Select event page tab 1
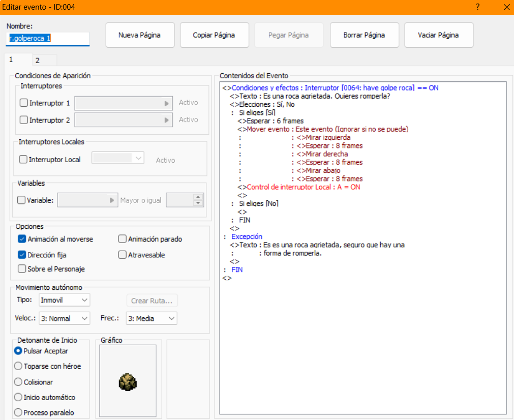The width and height of the screenshot is (514, 420). coord(12,59)
